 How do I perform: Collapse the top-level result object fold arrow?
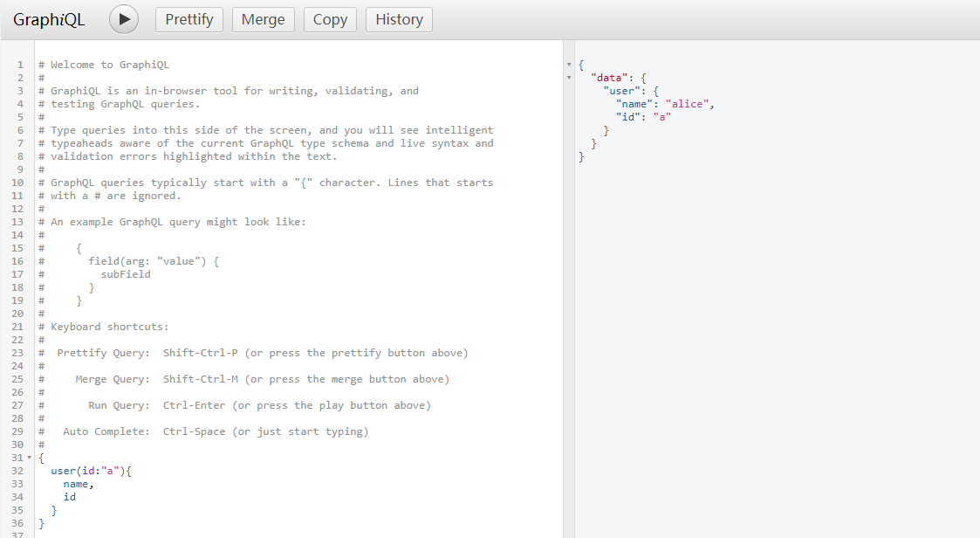pos(569,65)
